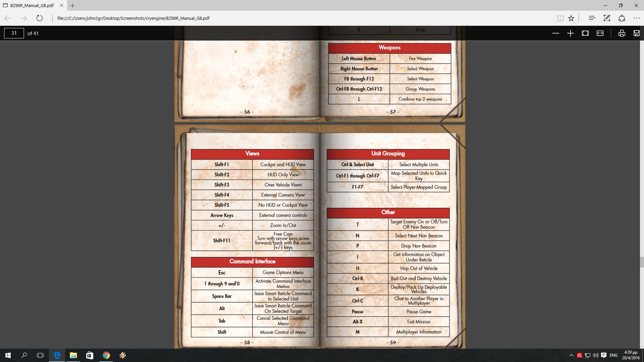
Task: Make a Web Note
Action: [x=607, y=18]
